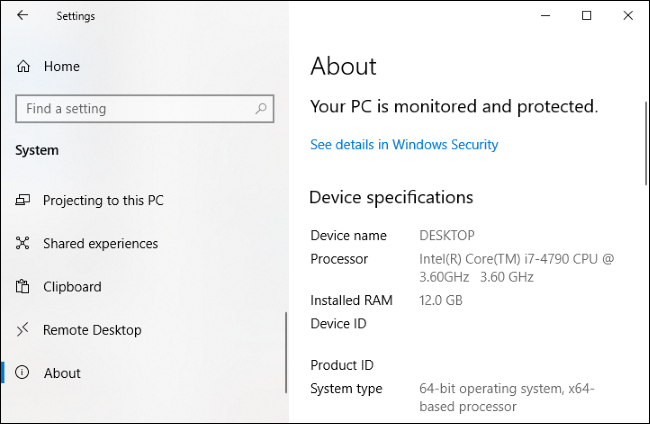650x424 pixels.
Task: Open the Clipboard settings page
Action: coord(72,287)
